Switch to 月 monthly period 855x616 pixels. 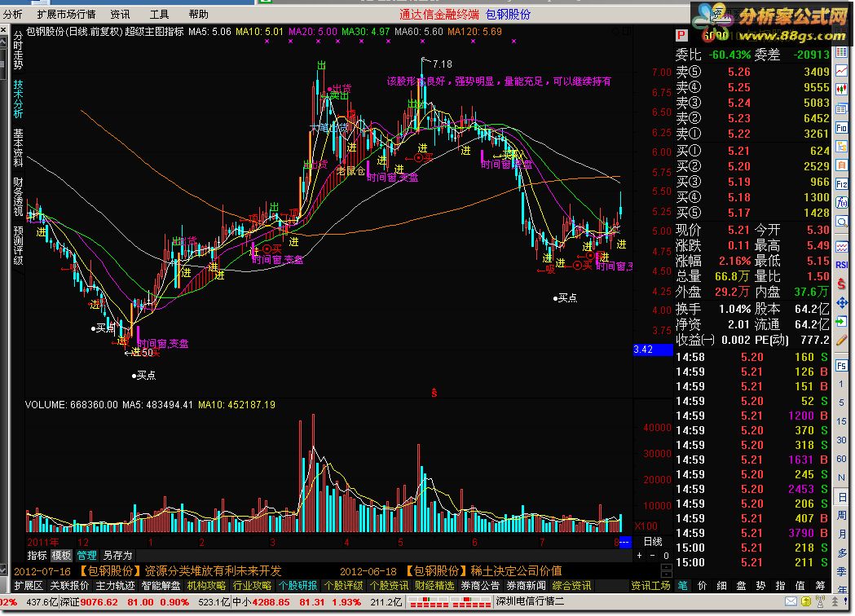[x=841, y=534]
